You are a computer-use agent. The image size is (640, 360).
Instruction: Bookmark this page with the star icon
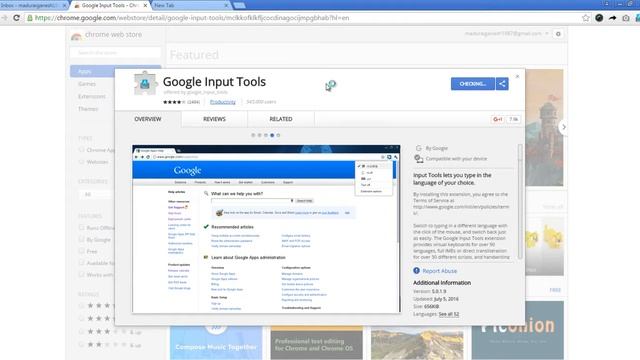[586, 18]
